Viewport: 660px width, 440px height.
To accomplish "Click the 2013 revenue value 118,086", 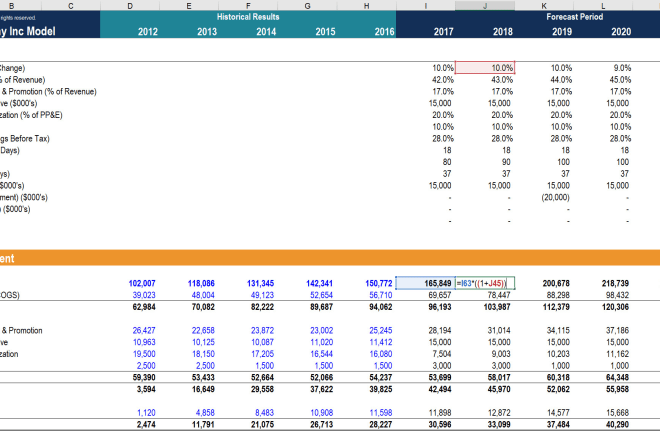I will click(x=201, y=283).
